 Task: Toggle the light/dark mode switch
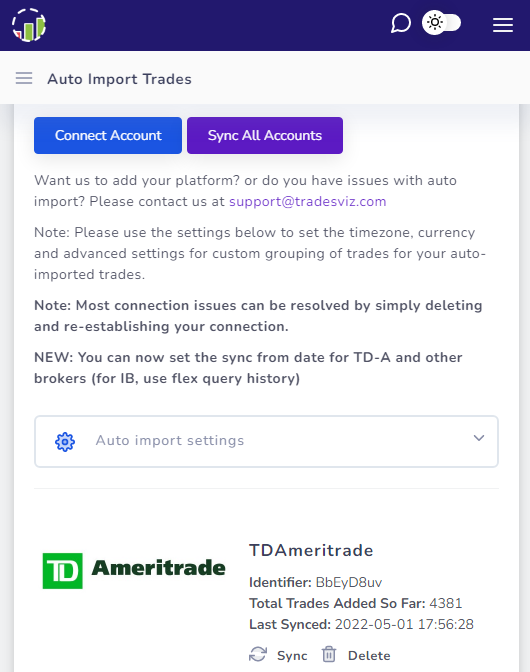coord(441,23)
